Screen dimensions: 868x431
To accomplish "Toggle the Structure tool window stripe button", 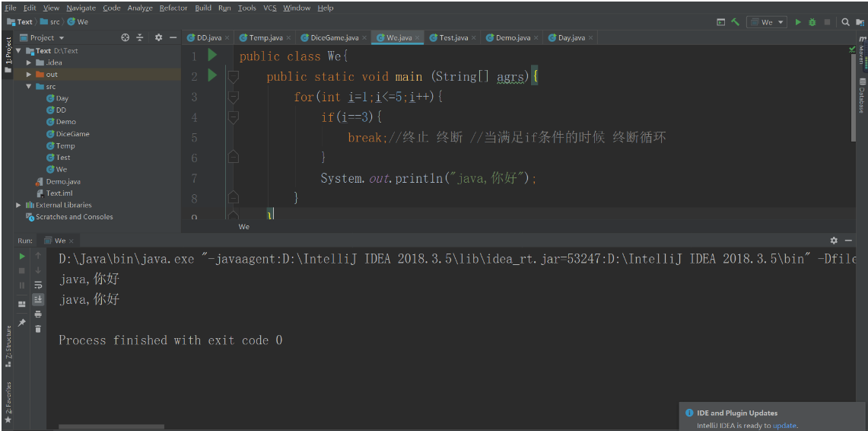I will [x=8, y=346].
